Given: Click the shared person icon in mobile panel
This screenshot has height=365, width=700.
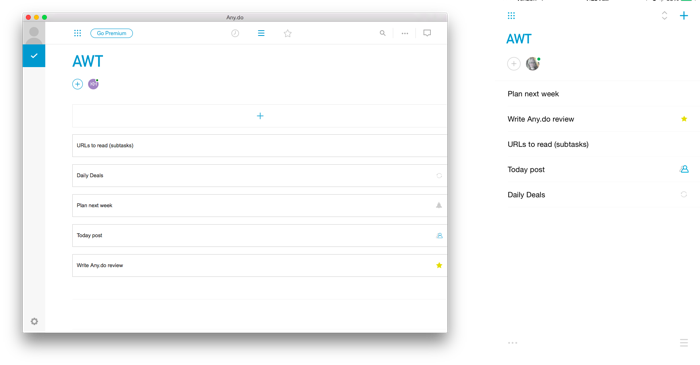Looking at the screenshot, I should pos(684,169).
